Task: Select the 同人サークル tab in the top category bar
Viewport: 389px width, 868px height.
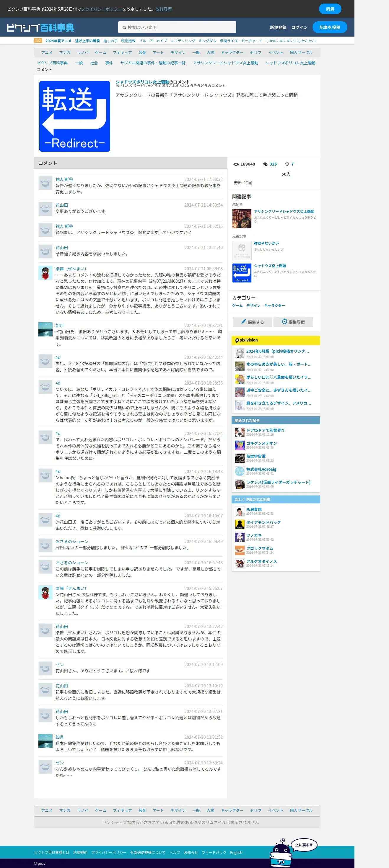Action: point(301,53)
